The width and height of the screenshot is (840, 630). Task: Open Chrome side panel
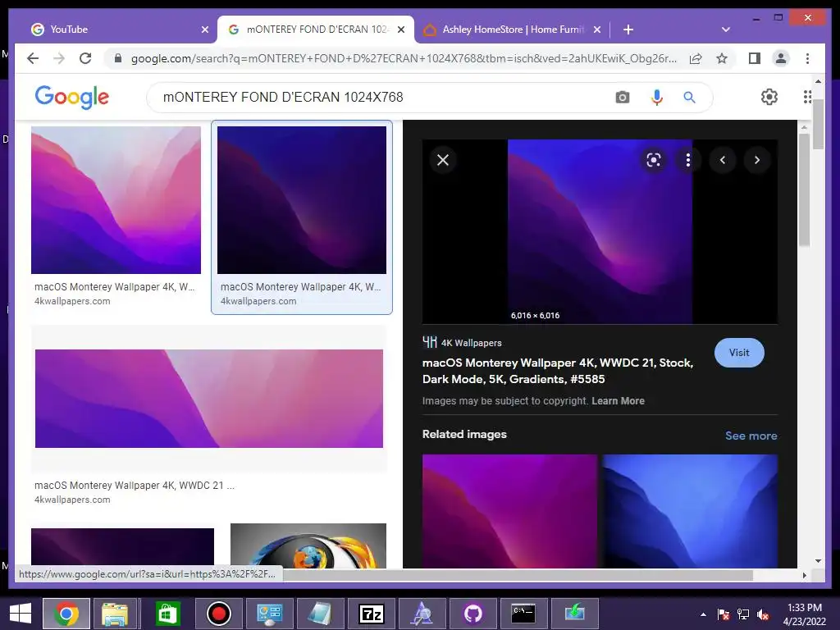click(x=755, y=58)
